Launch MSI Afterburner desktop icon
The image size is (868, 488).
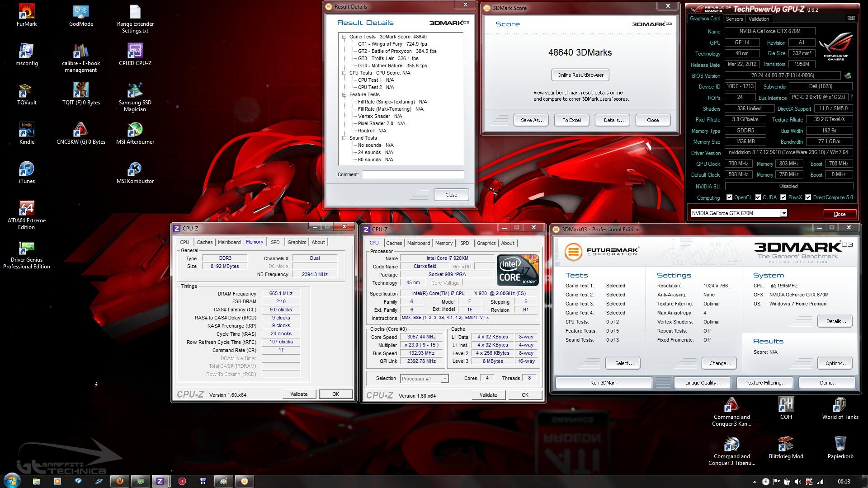coord(135,133)
